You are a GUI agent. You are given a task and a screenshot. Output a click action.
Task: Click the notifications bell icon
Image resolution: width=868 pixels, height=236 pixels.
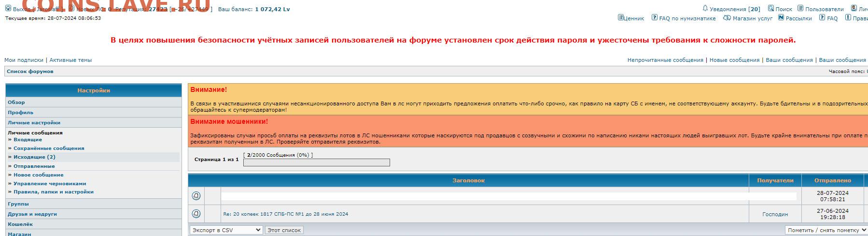pyautogui.click(x=705, y=8)
